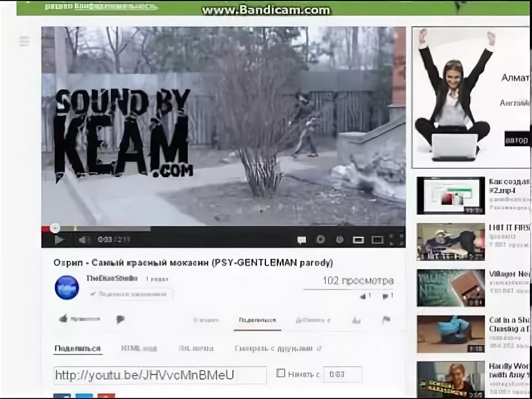532x399 pixels.
Task: Click the start time field showing 0:03
Action: click(342, 375)
